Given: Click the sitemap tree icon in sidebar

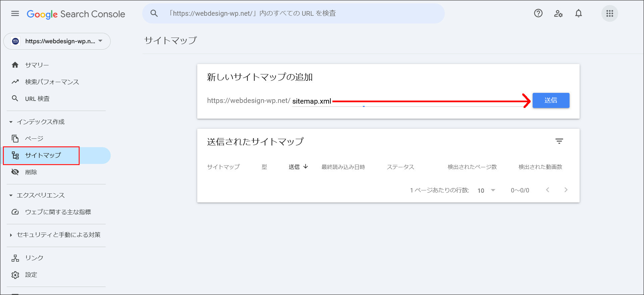Looking at the screenshot, I should [x=15, y=155].
